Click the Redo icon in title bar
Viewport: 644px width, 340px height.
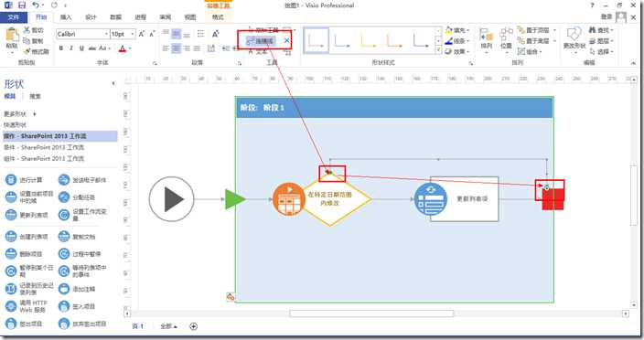point(54,5)
